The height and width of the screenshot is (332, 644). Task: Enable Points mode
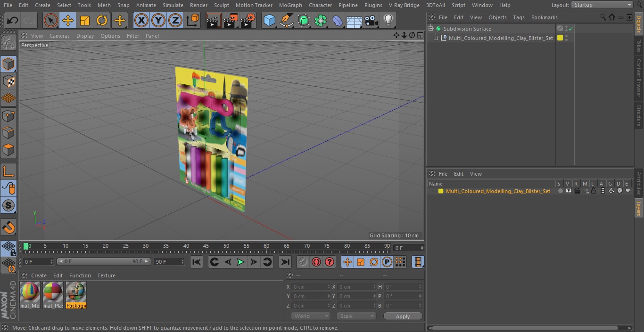[x=8, y=115]
